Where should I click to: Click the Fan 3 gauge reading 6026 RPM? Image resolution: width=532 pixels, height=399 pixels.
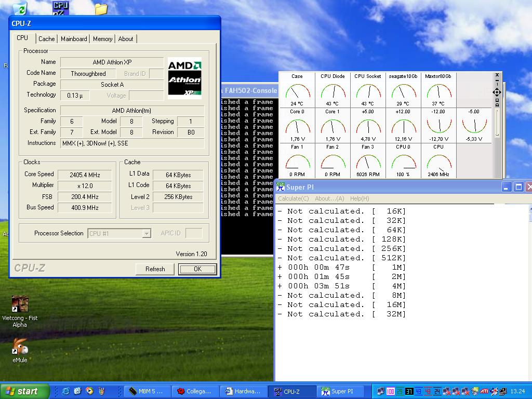[x=368, y=161]
